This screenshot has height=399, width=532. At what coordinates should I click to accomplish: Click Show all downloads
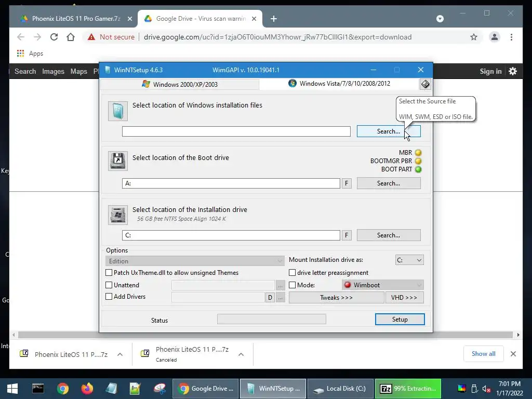(484, 354)
